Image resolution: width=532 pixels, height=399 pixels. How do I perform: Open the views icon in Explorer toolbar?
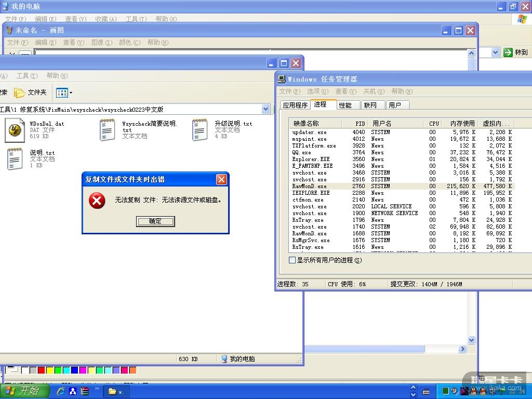[x=62, y=92]
